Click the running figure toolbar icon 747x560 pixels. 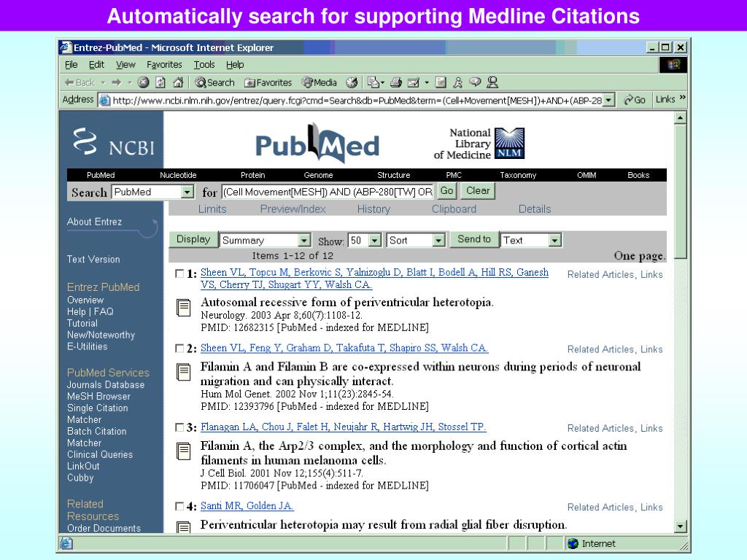[458, 82]
